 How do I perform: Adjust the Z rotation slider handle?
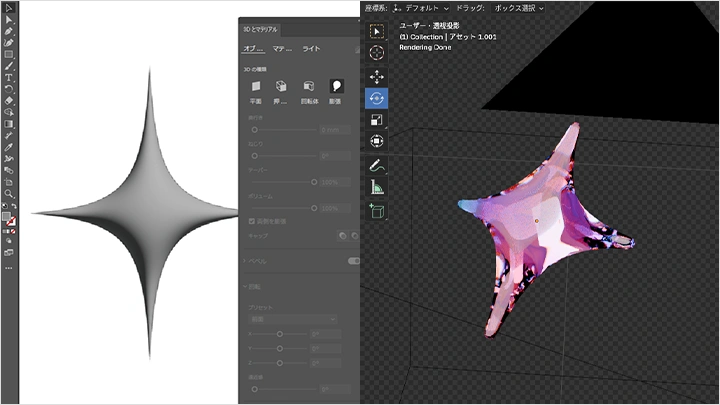pyautogui.click(x=280, y=363)
